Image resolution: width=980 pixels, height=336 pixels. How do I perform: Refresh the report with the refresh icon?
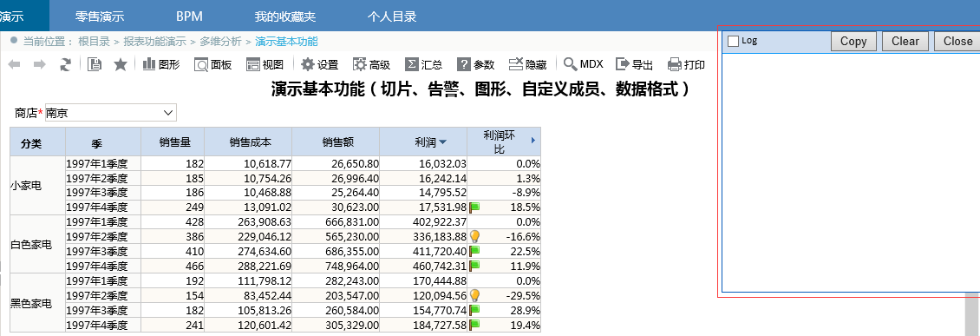(x=65, y=64)
